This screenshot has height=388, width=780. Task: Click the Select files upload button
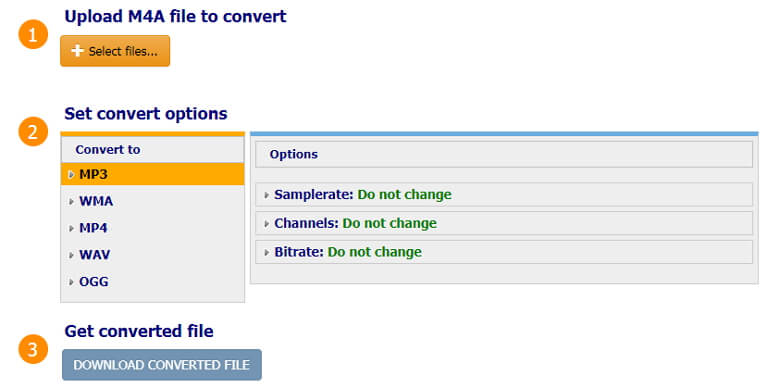[115, 51]
